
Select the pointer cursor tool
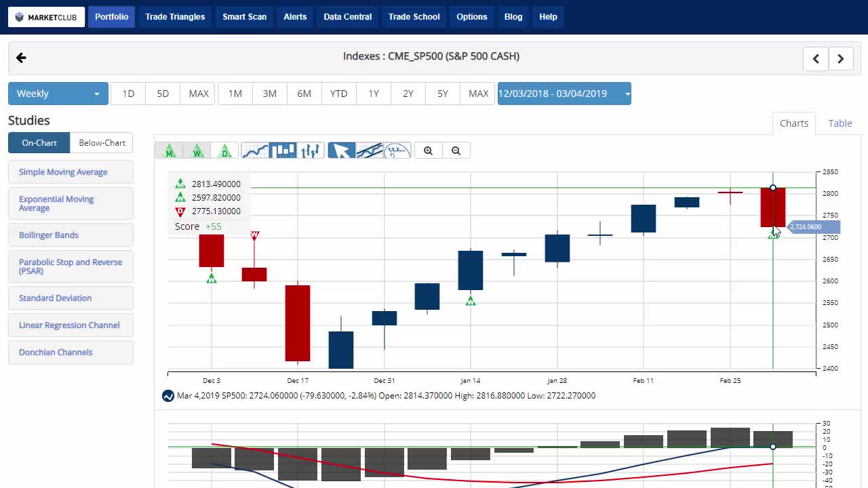tap(342, 150)
